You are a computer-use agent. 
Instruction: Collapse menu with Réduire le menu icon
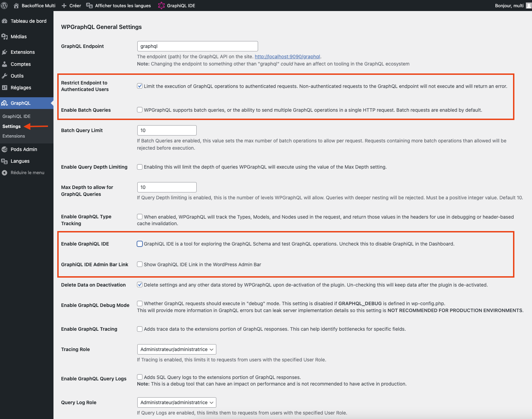4,173
